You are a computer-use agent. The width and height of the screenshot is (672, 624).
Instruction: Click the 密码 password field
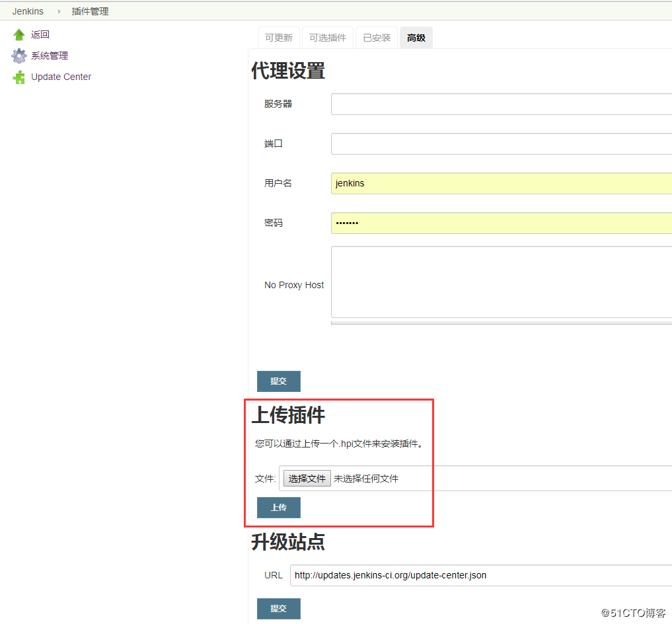[x=502, y=223]
